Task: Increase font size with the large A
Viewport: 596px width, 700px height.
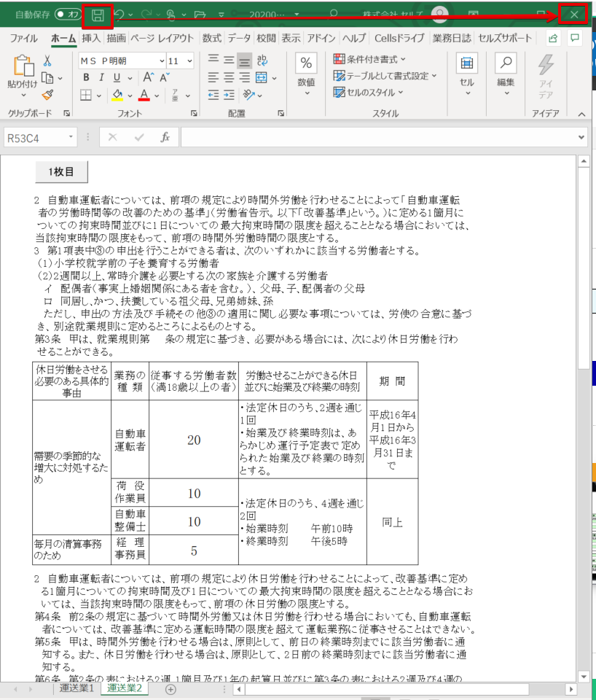Action: [149, 78]
